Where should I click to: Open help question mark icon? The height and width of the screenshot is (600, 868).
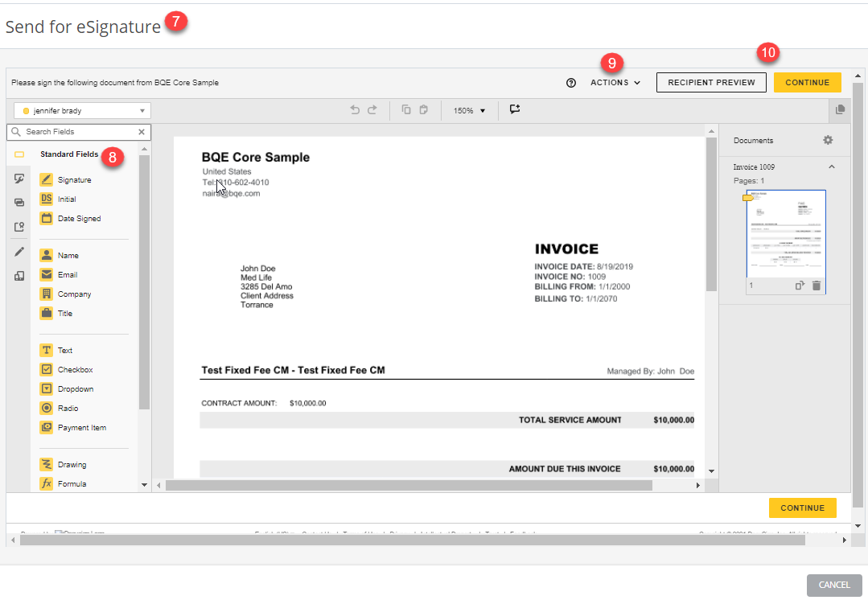[x=571, y=83]
